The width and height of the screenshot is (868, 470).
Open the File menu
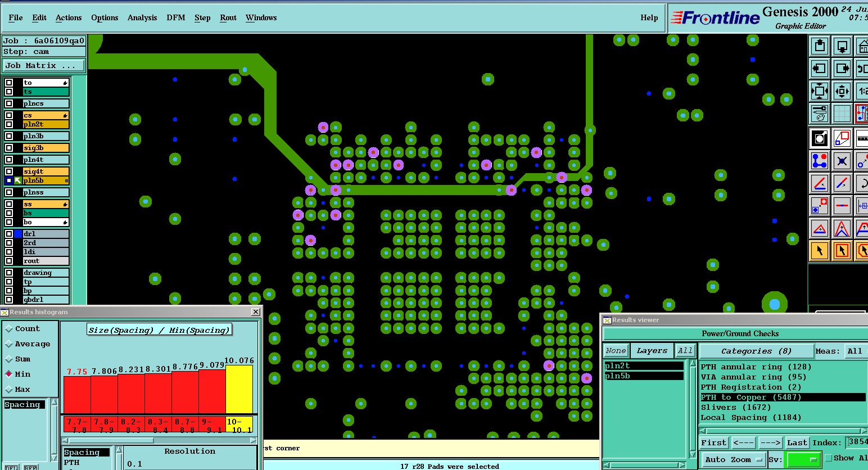(x=16, y=17)
